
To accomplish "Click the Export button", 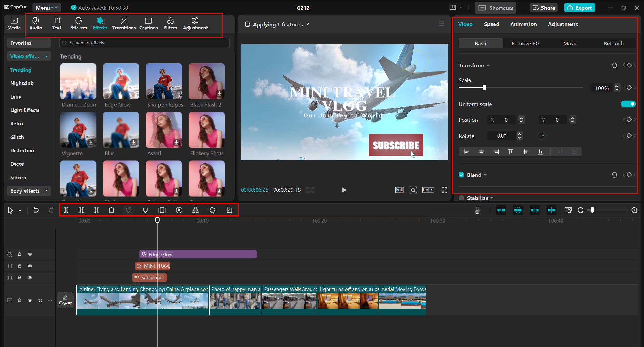I will [x=579, y=7].
